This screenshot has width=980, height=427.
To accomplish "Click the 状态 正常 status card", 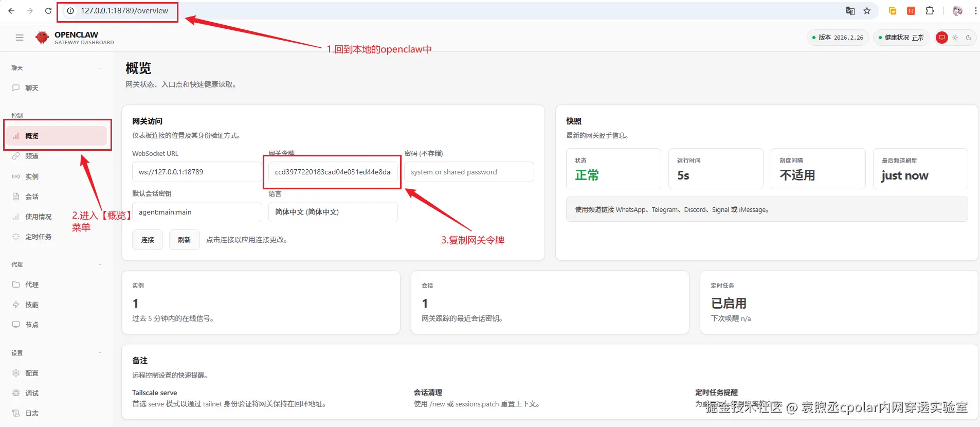I will [x=613, y=169].
